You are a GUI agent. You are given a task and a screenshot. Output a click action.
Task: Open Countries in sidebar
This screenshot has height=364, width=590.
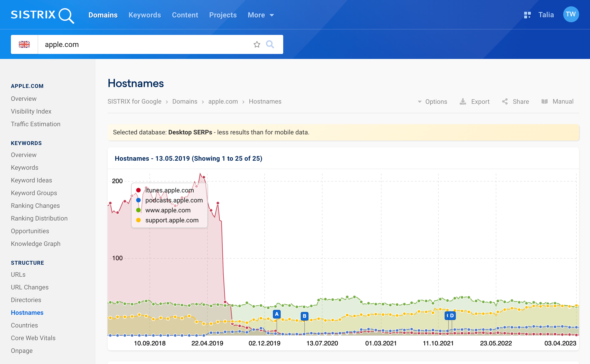[24, 325]
